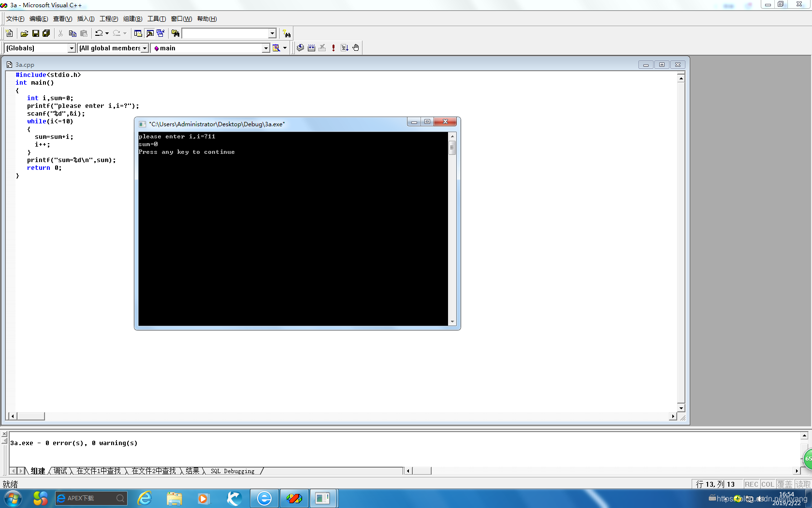Click the hand Insert/Remove Breakpoint icon
Viewport: 812px width, 508px height.
(356, 48)
